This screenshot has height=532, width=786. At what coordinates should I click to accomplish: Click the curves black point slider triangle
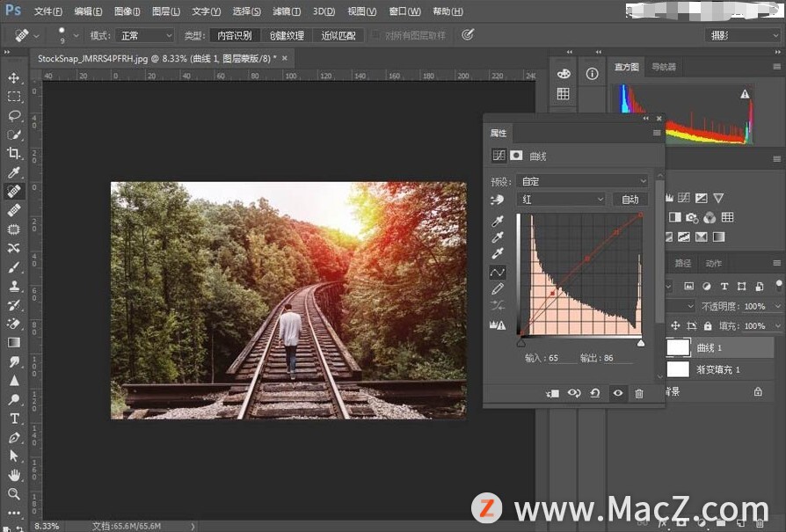click(521, 344)
